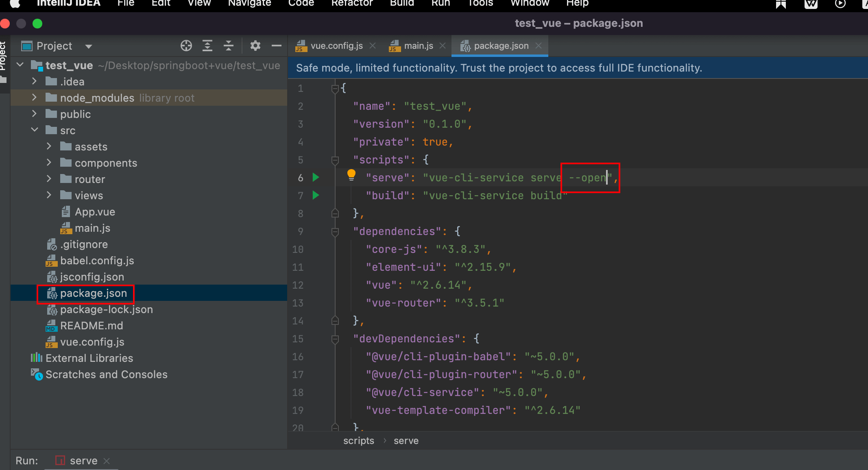The width and height of the screenshot is (868, 470).
Task: Run the serve script via gutter arrow
Action: (x=316, y=177)
